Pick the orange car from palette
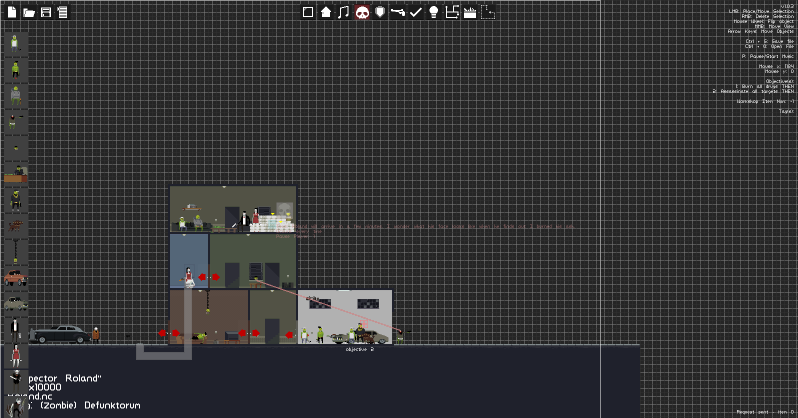Viewport: 798px width, 418px height. 16,278
